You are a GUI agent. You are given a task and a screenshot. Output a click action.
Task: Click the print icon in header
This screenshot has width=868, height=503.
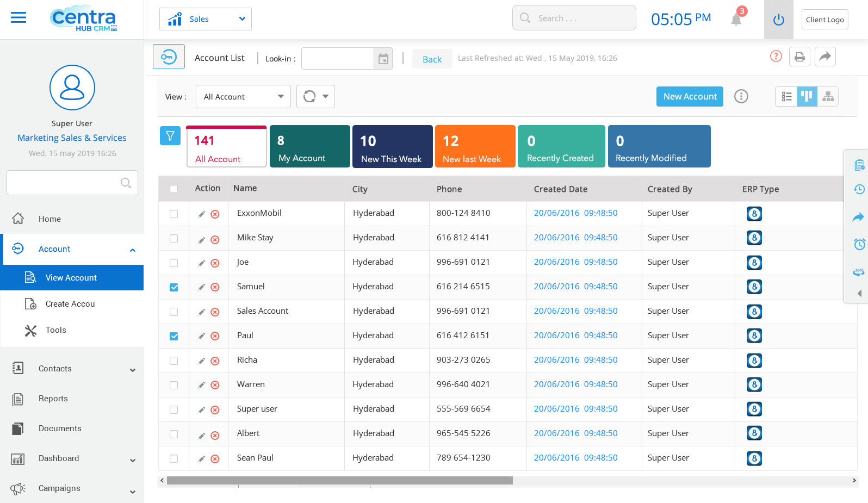tap(799, 57)
